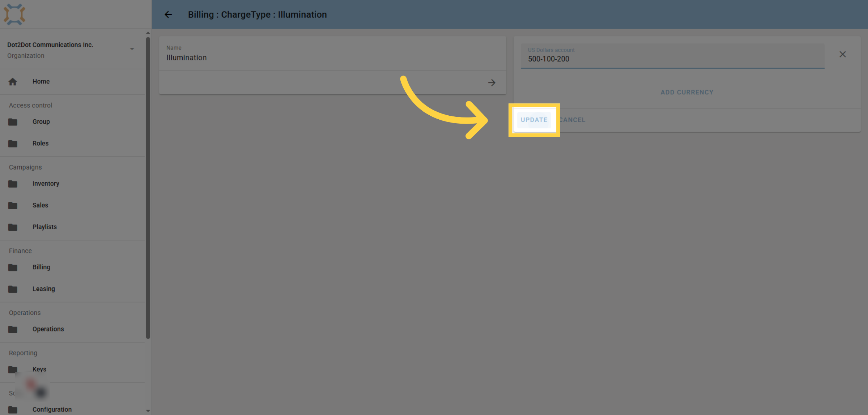The height and width of the screenshot is (415, 868).
Task: Click the Group folder icon
Action: coord(13,122)
